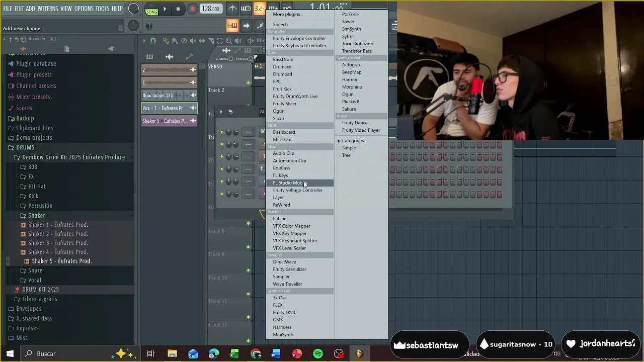Expand the Hit Hat folder
This screenshot has width=644, height=362.
pos(33,187)
